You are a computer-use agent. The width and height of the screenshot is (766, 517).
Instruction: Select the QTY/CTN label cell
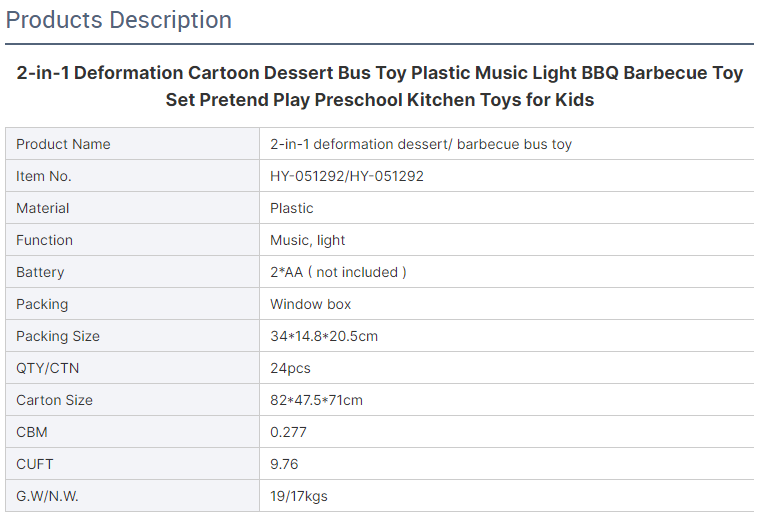132,368
